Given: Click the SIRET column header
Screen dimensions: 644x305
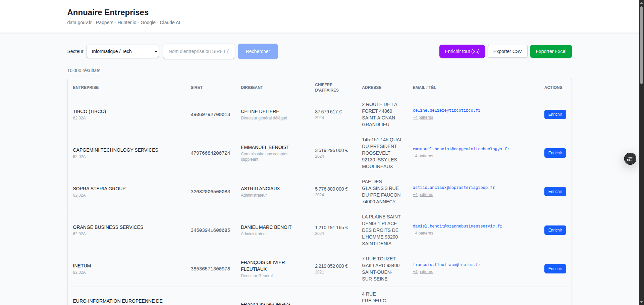Looking at the screenshot, I should 197,88.
